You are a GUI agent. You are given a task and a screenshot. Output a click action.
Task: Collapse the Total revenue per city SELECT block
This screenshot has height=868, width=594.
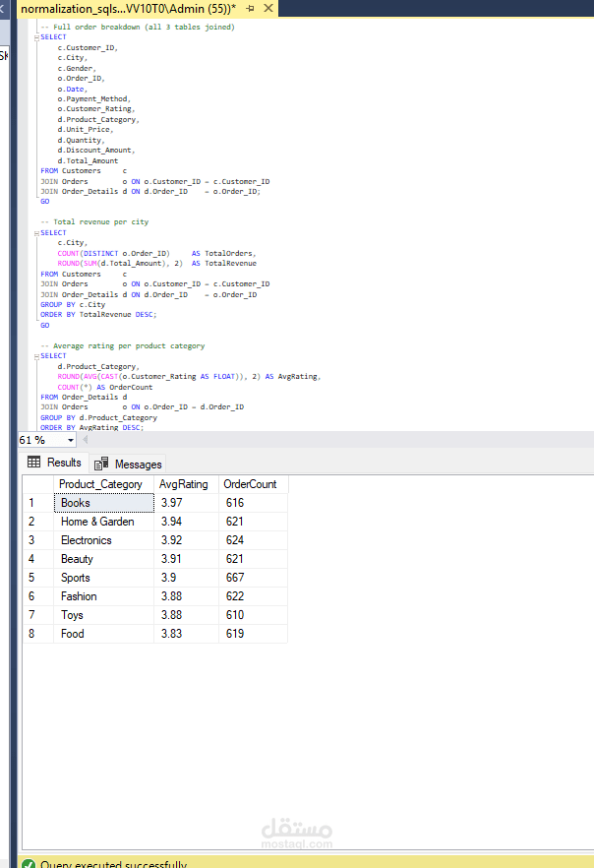click(x=36, y=233)
